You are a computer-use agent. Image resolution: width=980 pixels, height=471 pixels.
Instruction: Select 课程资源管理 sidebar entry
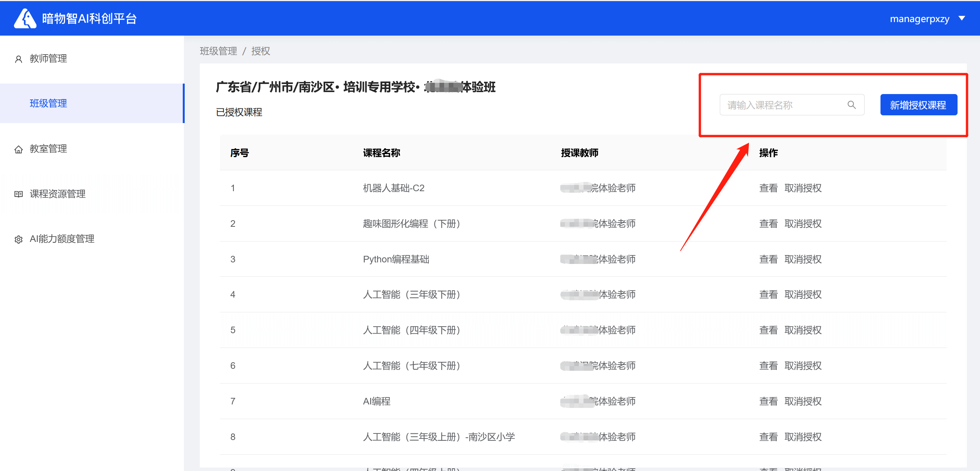point(57,194)
